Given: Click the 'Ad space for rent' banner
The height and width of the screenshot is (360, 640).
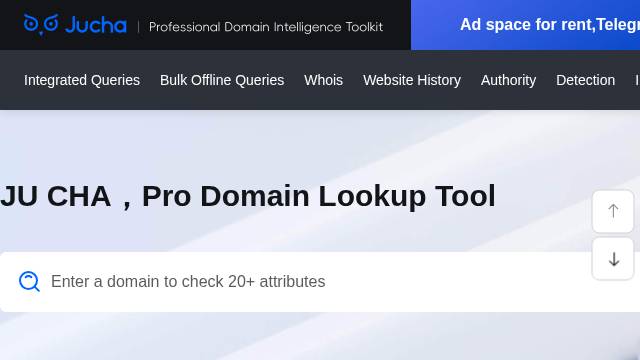Looking at the screenshot, I should pyautogui.click(x=525, y=25).
